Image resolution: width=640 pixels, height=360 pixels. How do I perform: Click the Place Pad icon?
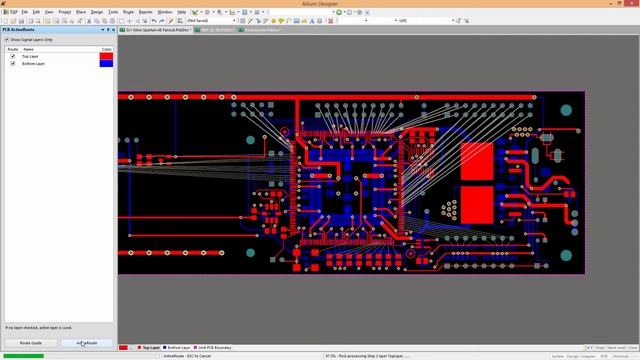pyautogui.click(x=273, y=21)
